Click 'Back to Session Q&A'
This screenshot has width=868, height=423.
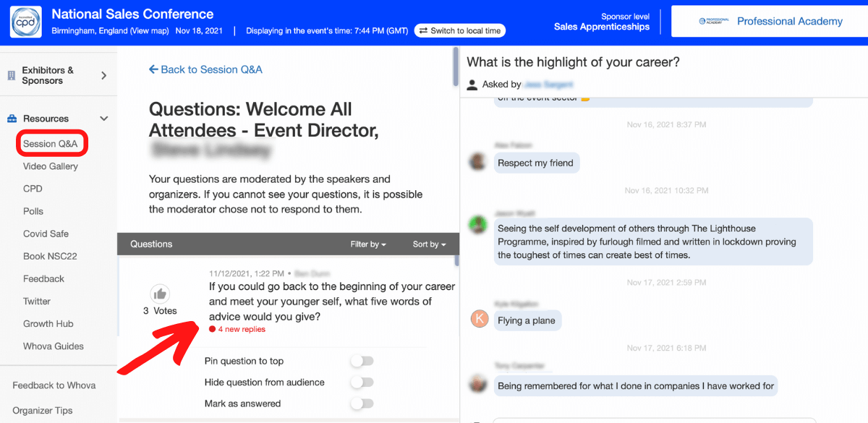tap(205, 69)
